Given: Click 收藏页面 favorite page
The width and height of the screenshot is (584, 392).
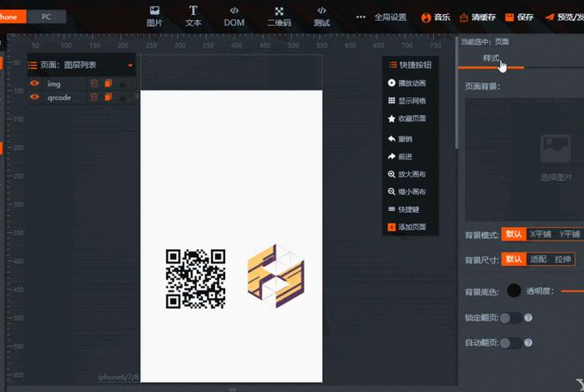Looking at the screenshot, I should tap(407, 118).
